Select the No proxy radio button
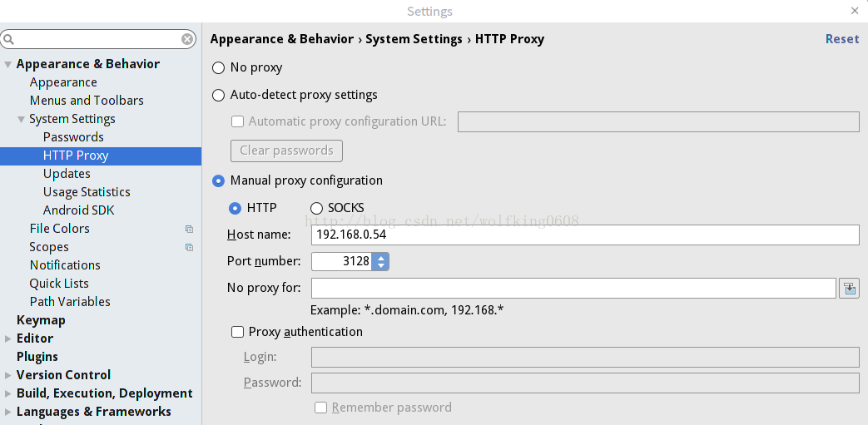Screen dimensions: 868x425 tap(219, 68)
